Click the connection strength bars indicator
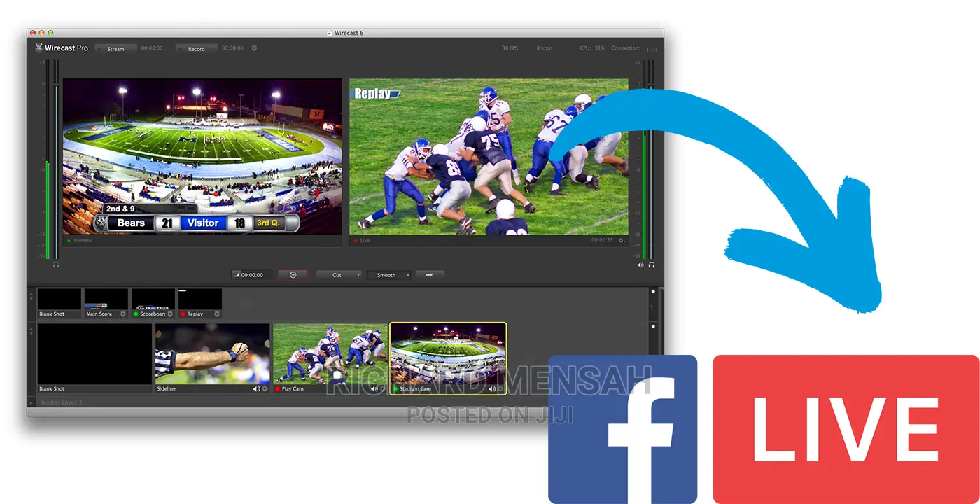 click(x=652, y=49)
